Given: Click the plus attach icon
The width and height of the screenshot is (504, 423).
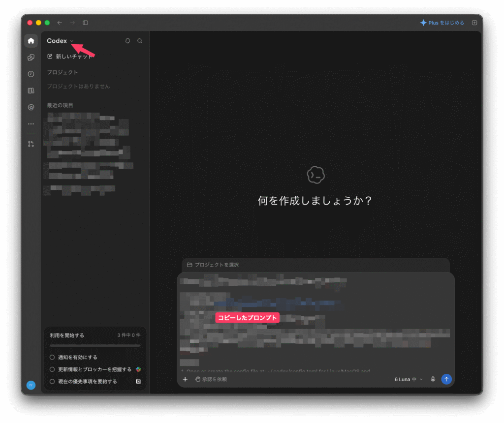Looking at the screenshot, I should (185, 379).
